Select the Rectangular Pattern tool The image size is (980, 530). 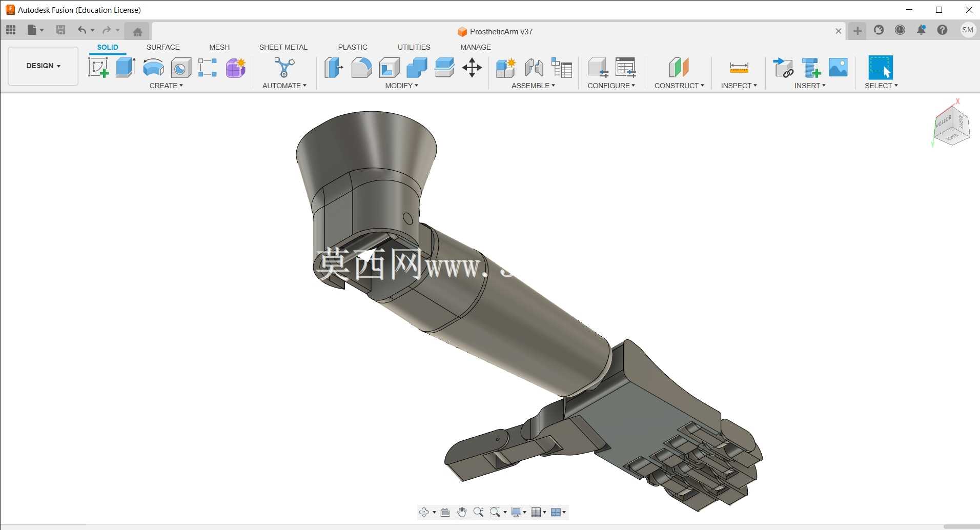point(208,67)
